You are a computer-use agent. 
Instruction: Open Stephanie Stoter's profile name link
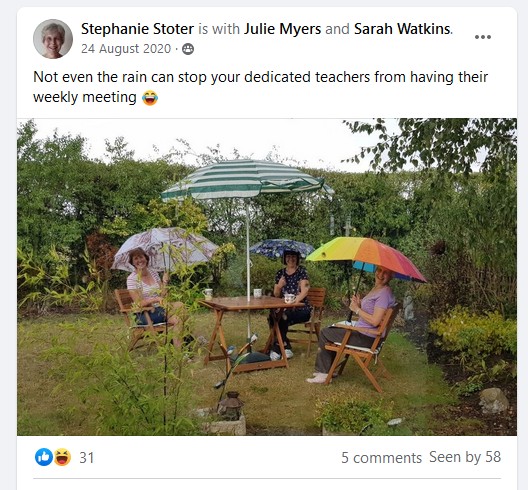pyautogui.click(x=137, y=29)
